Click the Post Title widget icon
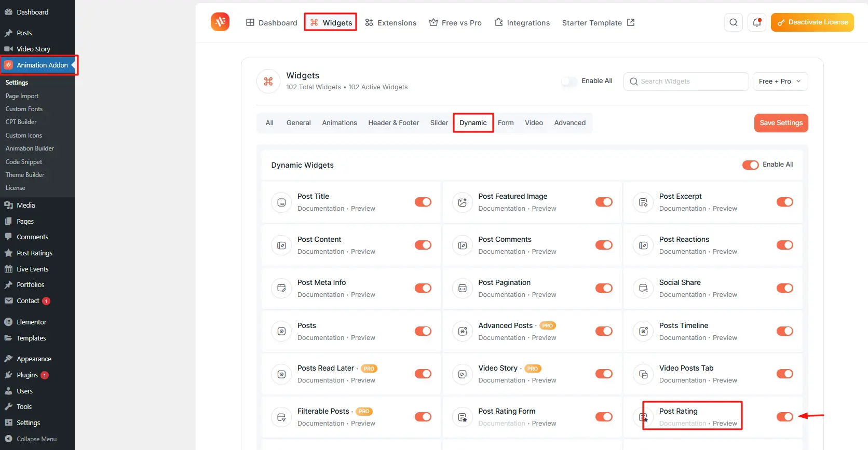Viewport: 868px width, 450px height. click(x=281, y=202)
